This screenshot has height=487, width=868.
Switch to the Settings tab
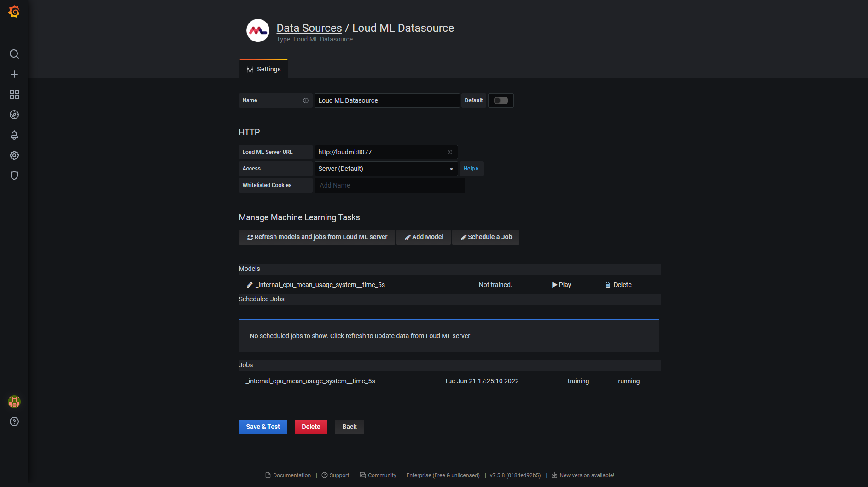pos(263,69)
